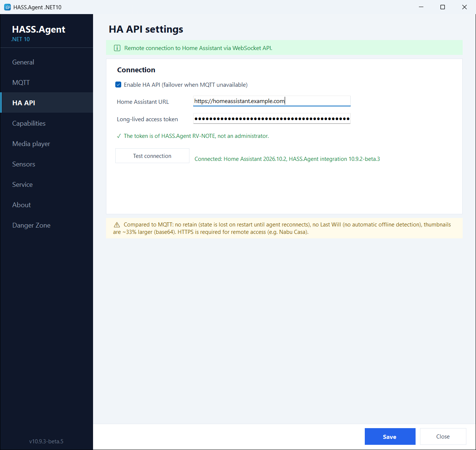Focus the Home Assistant URL field
Image resolution: width=476 pixels, height=450 pixels.
(x=272, y=101)
